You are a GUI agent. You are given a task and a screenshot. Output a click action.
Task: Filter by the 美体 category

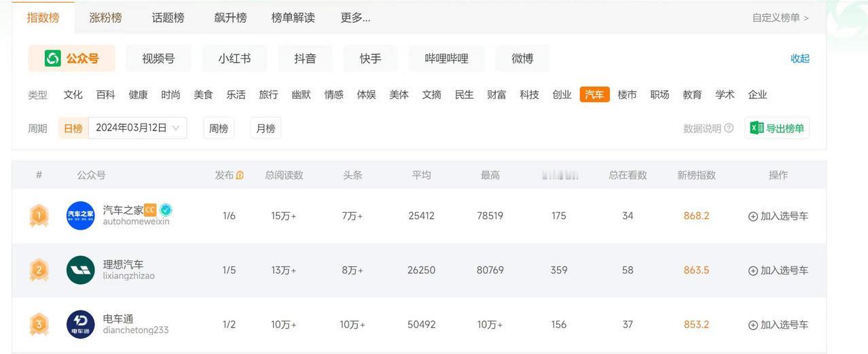point(399,94)
